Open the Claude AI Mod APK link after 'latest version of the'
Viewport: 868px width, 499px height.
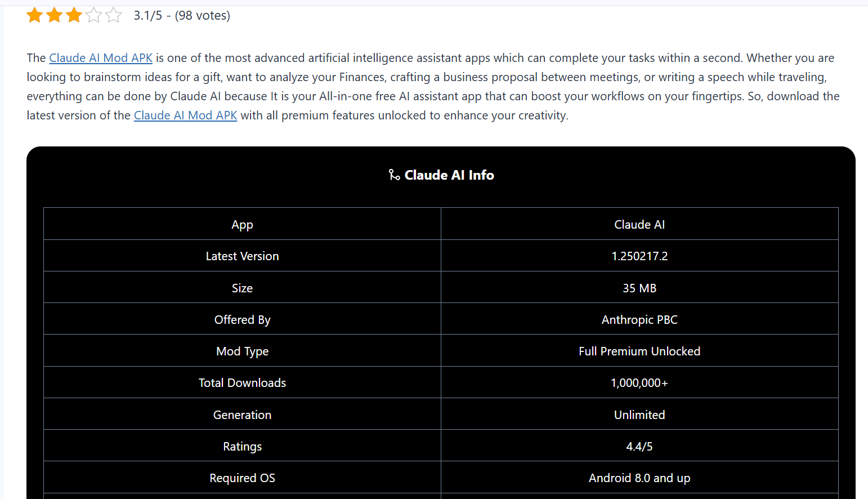coord(185,115)
